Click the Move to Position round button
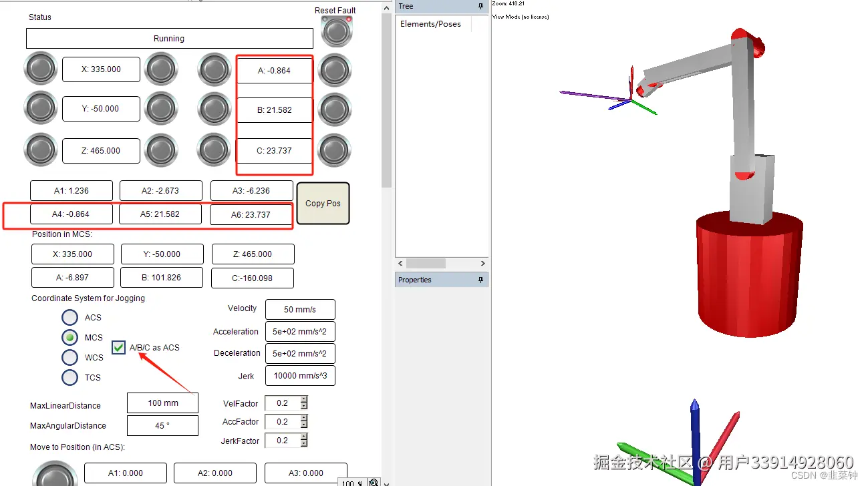Viewport: 868px width, 486px height. [x=55, y=475]
